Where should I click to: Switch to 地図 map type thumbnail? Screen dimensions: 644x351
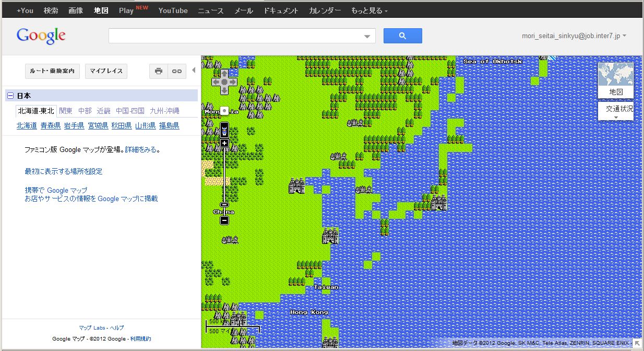click(616, 80)
